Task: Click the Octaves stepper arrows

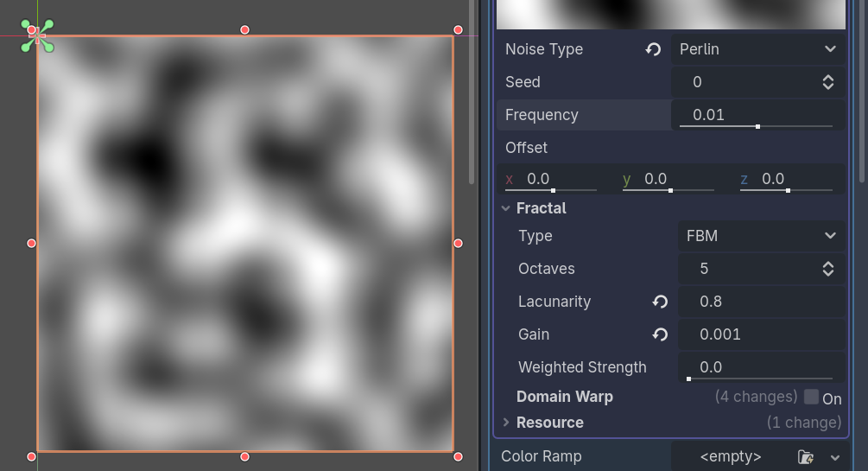Action: click(828, 269)
